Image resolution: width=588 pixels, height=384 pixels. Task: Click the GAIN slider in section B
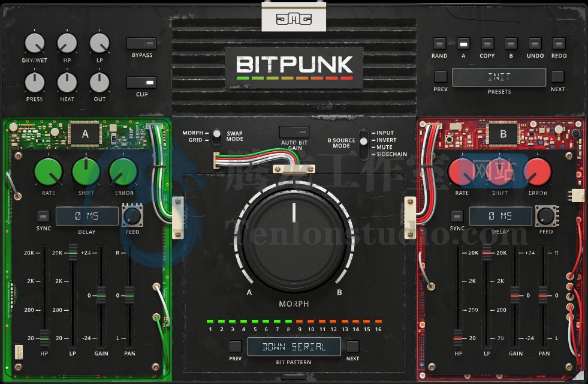515,296
